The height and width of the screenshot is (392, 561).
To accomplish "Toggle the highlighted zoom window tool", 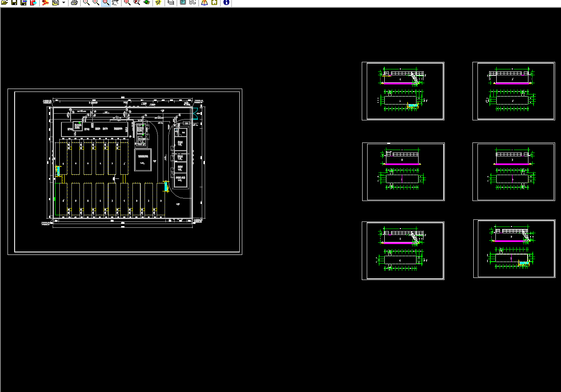I will click(x=106, y=3).
